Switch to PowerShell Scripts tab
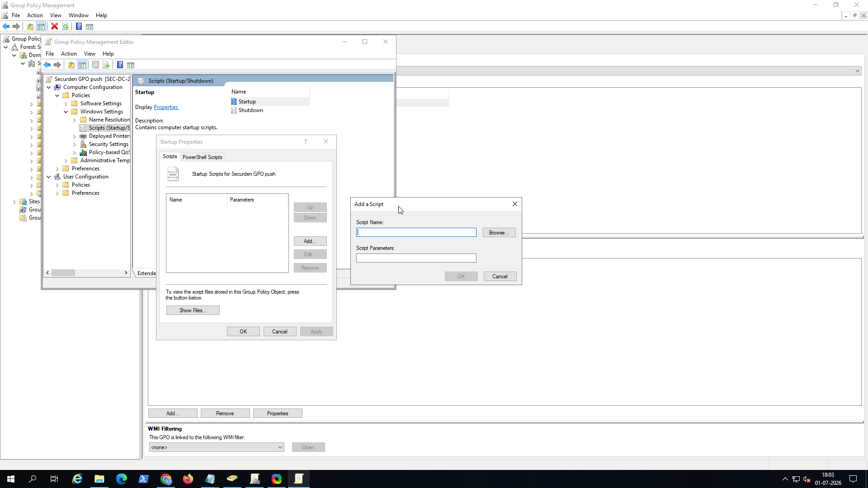The width and height of the screenshot is (868, 488). pos(202,157)
